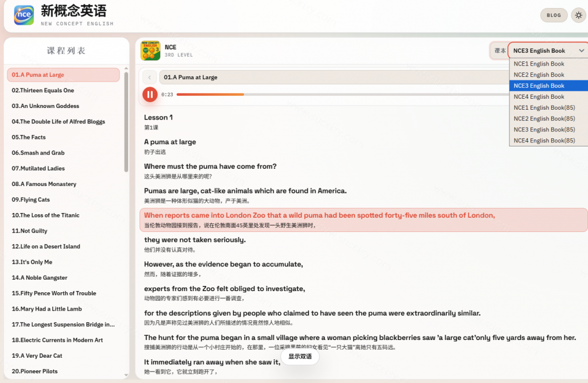Open lesson 01.A Puma at Large

click(x=63, y=75)
